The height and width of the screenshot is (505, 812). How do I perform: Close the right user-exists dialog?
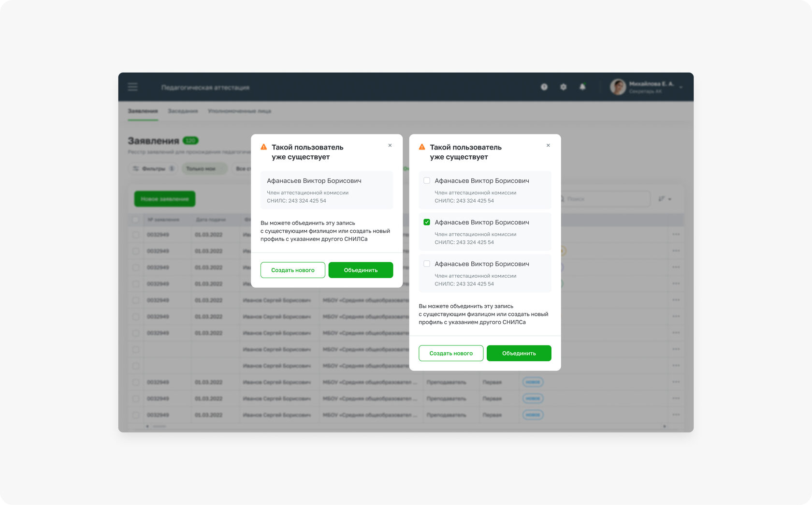(x=548, y=145)
